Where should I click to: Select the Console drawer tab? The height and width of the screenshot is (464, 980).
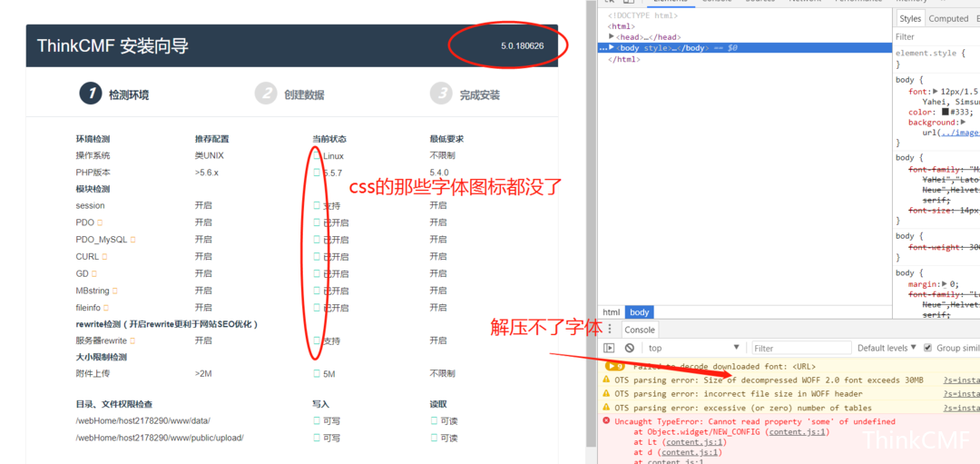click(x=640, y=330)
